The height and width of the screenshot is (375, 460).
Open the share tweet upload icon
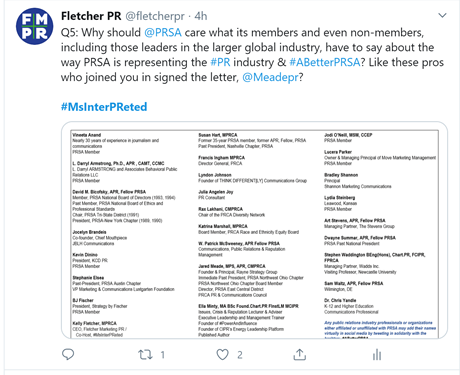(300, 354)
